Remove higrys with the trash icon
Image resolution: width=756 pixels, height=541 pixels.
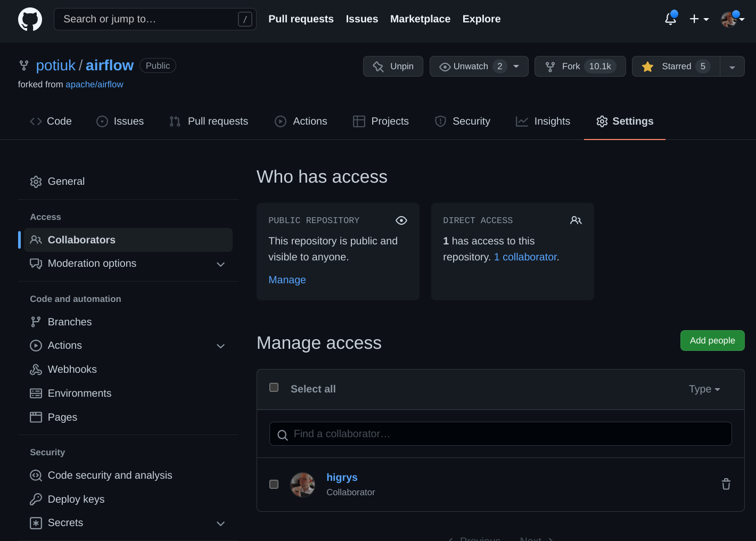726,484
